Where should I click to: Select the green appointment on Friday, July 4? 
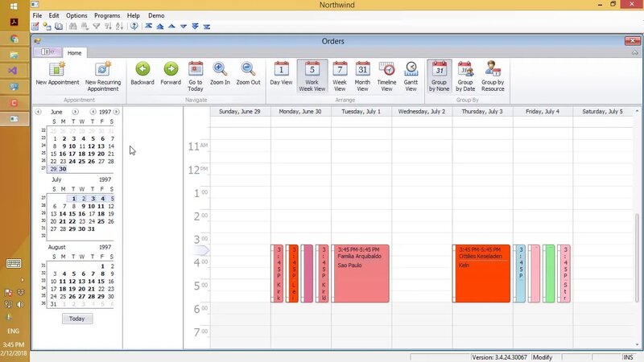tap(549, 274)
